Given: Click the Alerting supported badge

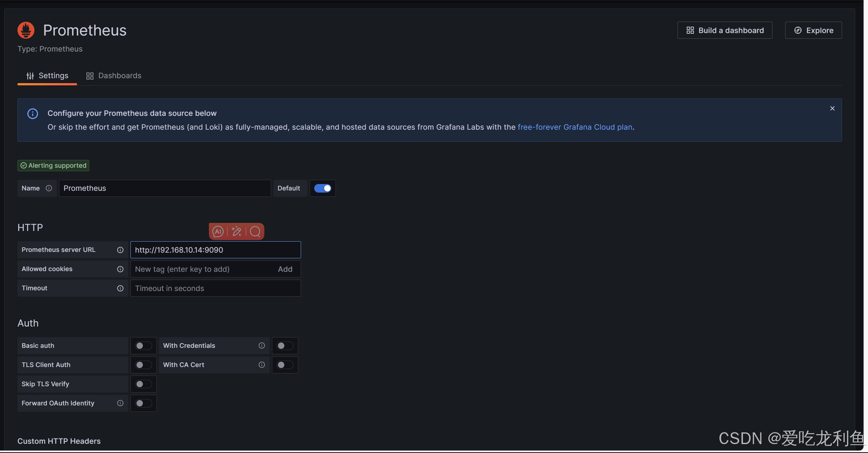Looking at the screenshot, I should (53, 166).
